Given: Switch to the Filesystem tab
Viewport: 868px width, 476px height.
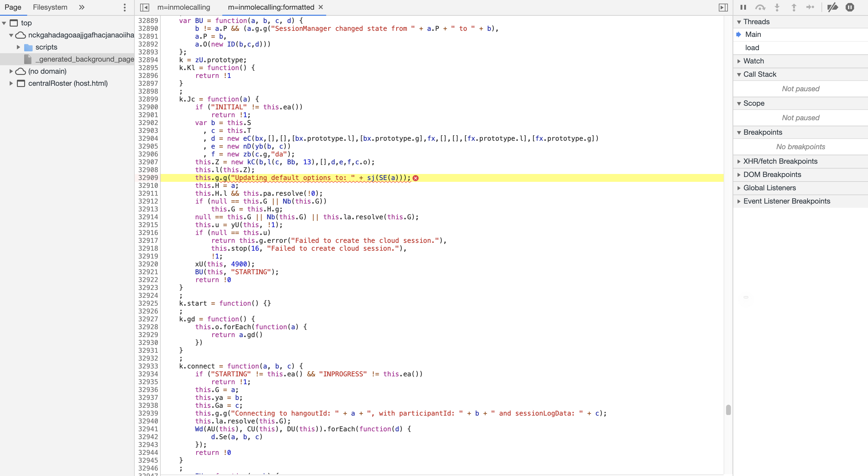Looking at the screenshot, I should [x=50, y=7].
